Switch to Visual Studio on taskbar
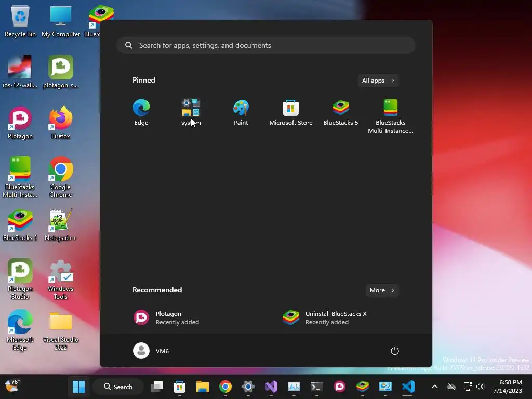This screenshot has width=532, height=399. click(x=271, y=387)
